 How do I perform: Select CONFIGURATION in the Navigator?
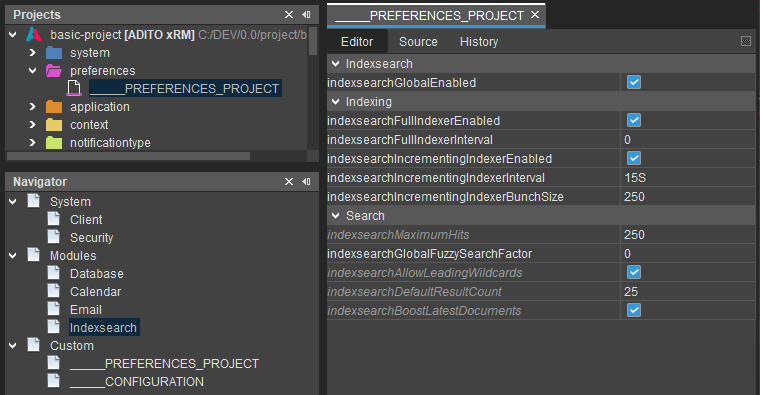click(x=137, y=382)
